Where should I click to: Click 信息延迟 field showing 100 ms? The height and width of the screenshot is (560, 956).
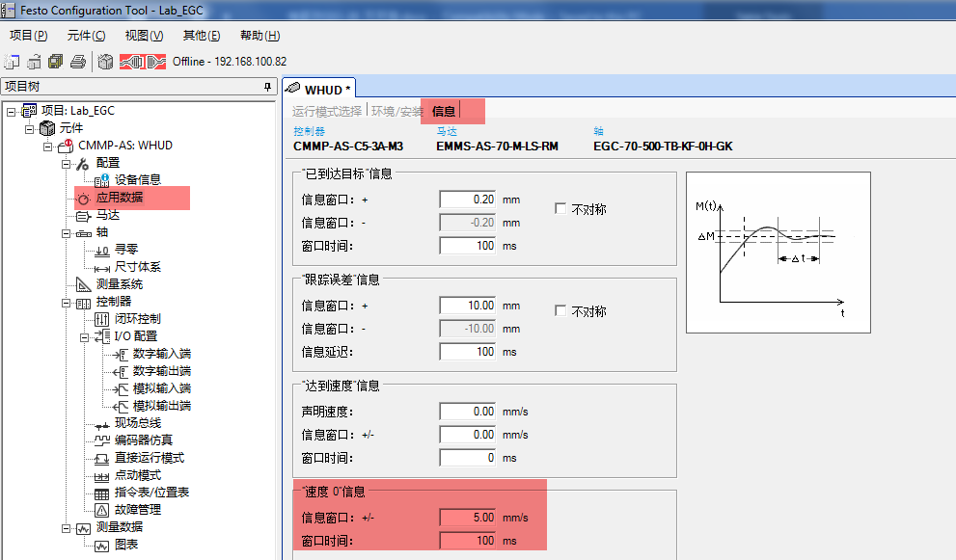click(468, 352)
